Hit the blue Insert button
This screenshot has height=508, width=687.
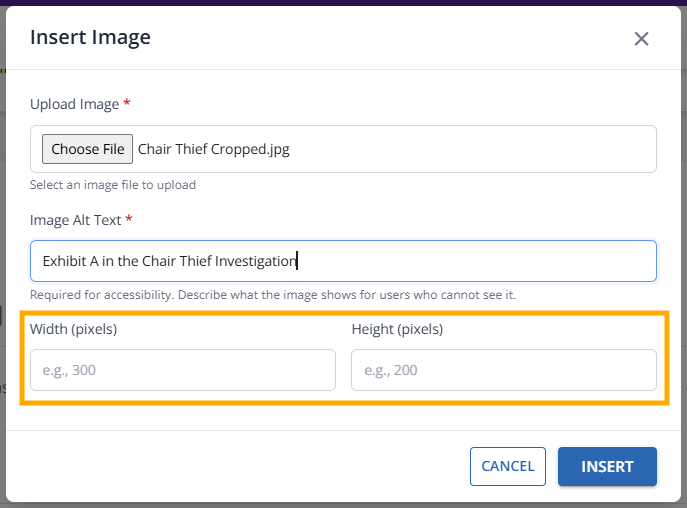(607, 466)
